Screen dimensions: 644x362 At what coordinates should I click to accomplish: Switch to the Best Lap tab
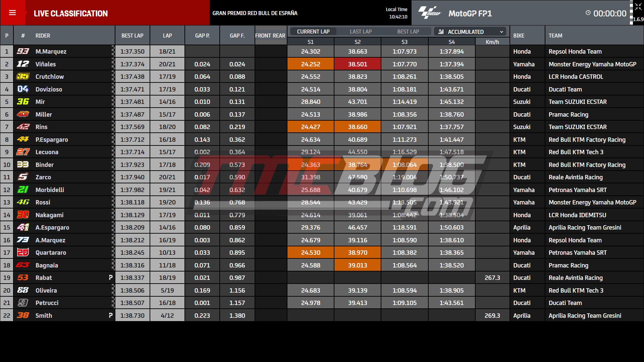[408, 32]
